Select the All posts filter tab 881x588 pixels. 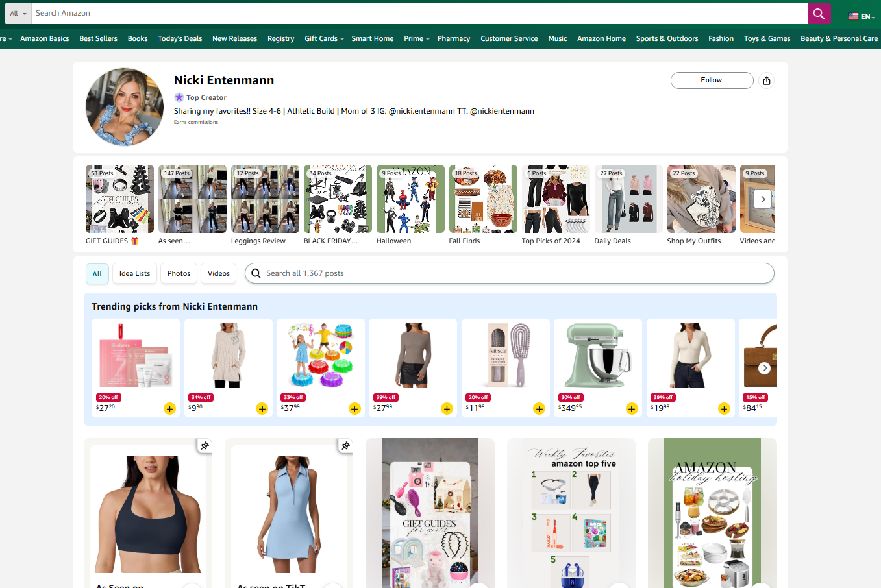pos(97,274)
